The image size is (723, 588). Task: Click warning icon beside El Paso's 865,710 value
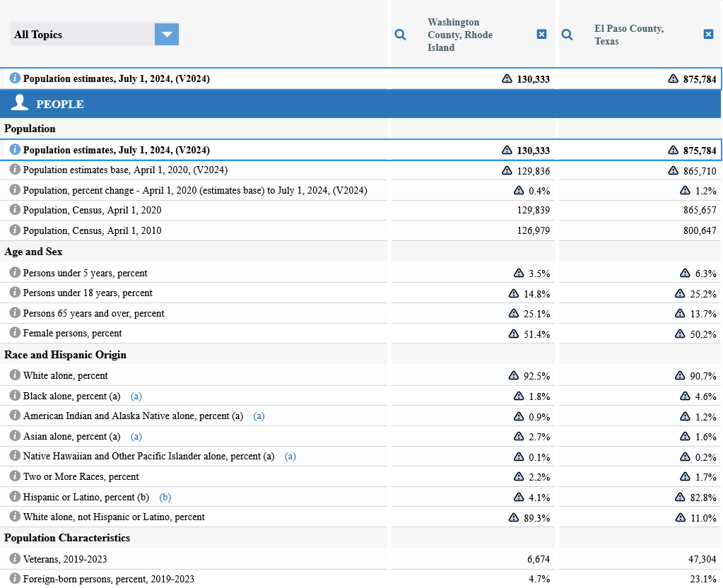(x=674, y=170)
